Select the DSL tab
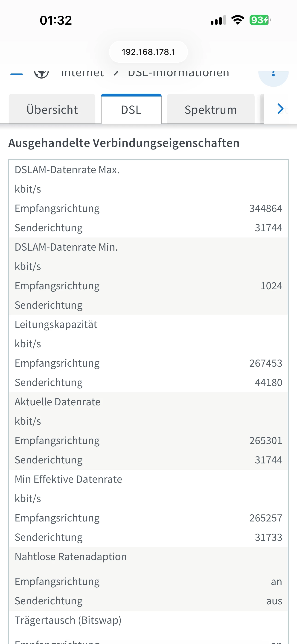 (x=131, y=109)
